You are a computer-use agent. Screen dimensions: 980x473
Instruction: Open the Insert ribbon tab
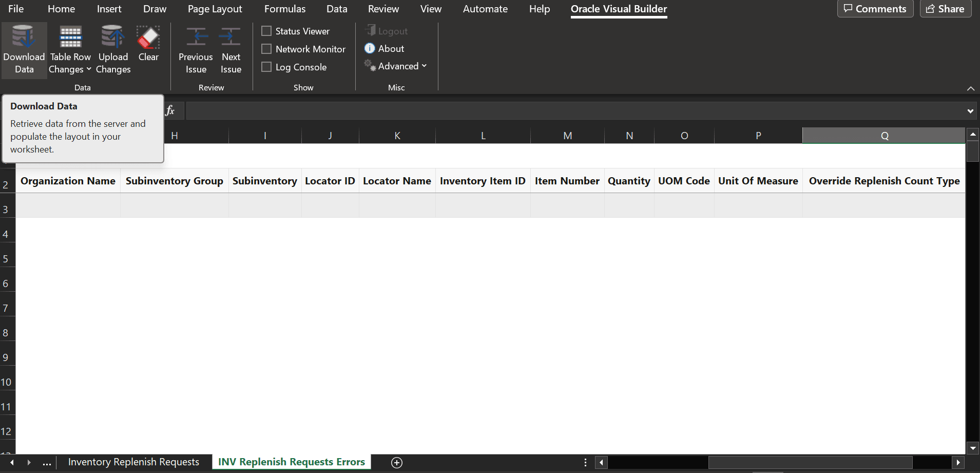click(109, 9)
